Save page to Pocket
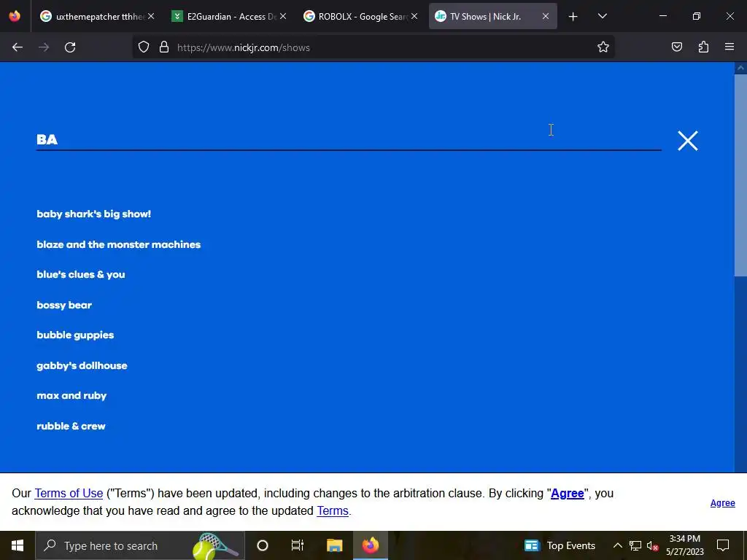This screenshot has height=560, width=747. click(x=677, y=47)
